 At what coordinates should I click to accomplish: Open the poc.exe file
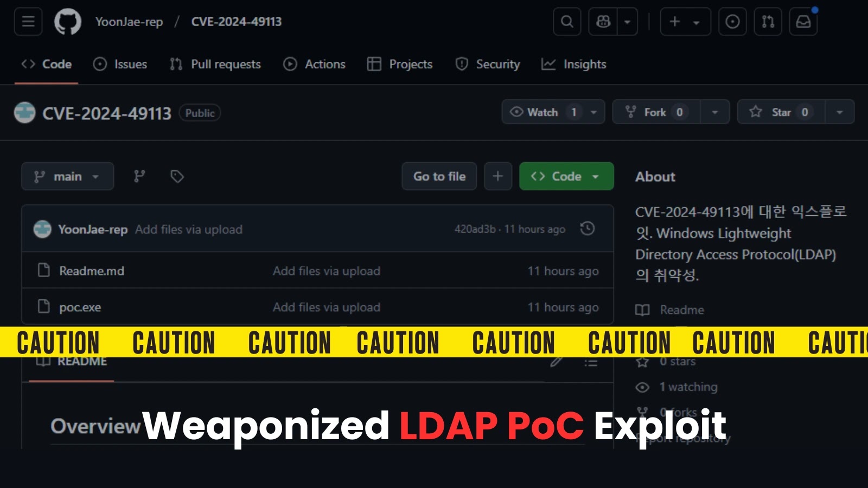80,307
